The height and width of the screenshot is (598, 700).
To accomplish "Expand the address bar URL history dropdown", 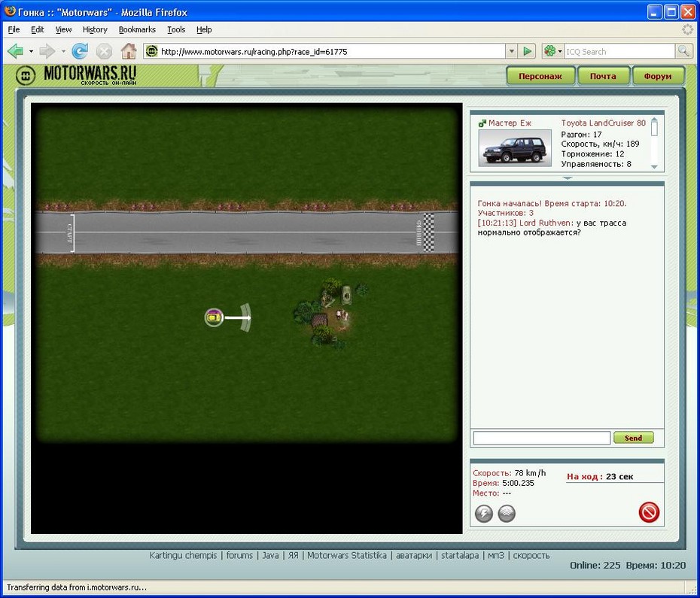I will pyautogui.click(x=512, y=51).
